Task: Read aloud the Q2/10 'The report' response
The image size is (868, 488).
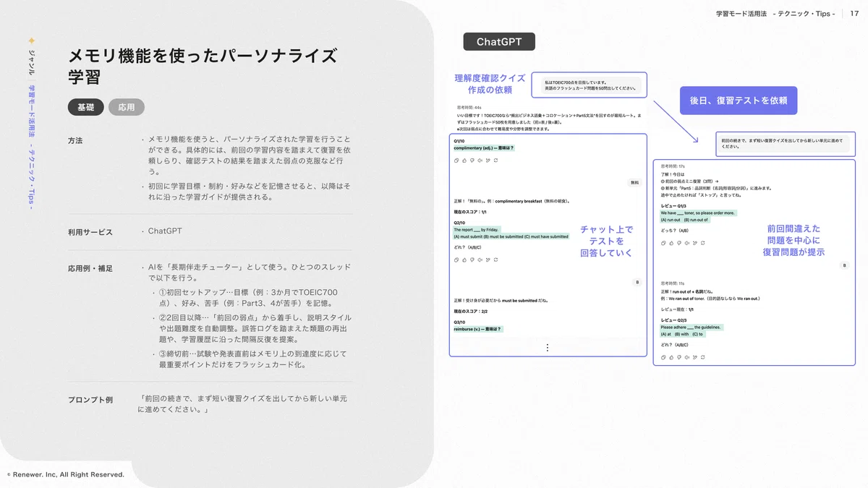Action: [480, 260]
